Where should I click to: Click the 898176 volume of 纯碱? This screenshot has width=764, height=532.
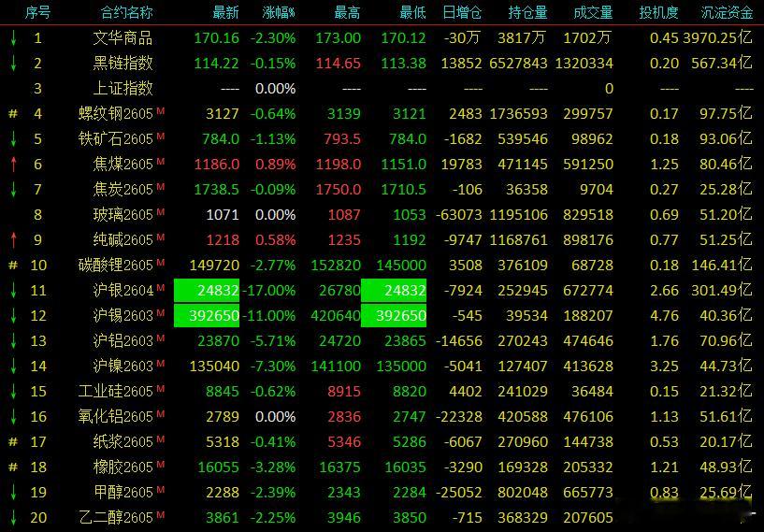tap(588, 240)
